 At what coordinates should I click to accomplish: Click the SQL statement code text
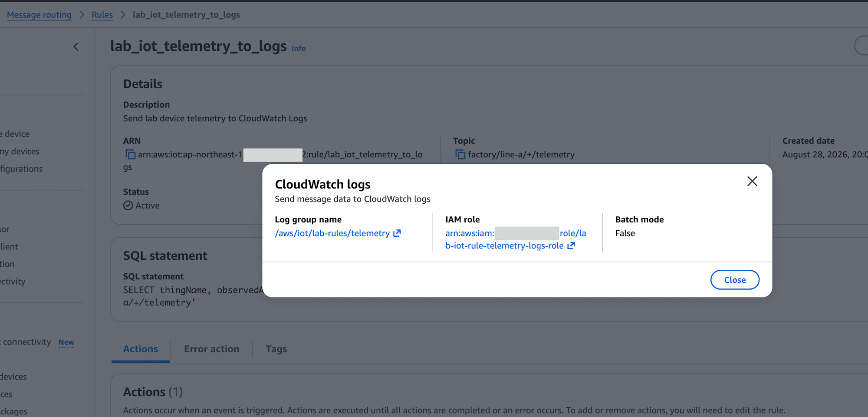(x=193, y=296)
